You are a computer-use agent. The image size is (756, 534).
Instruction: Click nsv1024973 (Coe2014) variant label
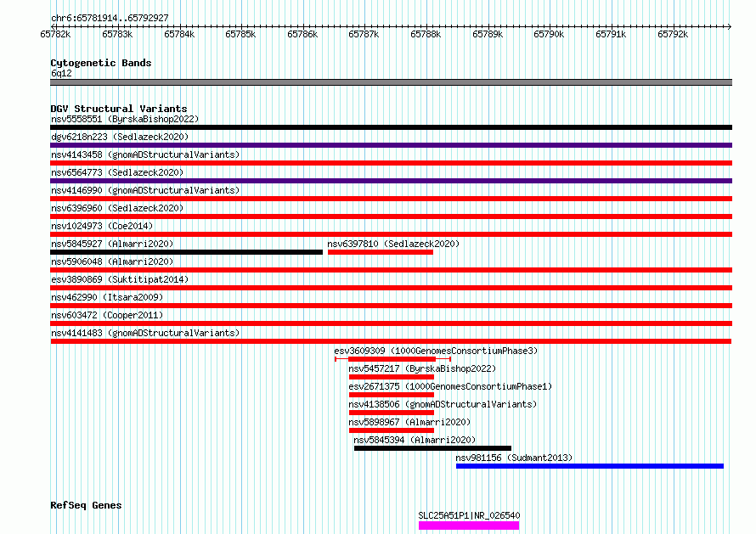[x=102, y=226]
